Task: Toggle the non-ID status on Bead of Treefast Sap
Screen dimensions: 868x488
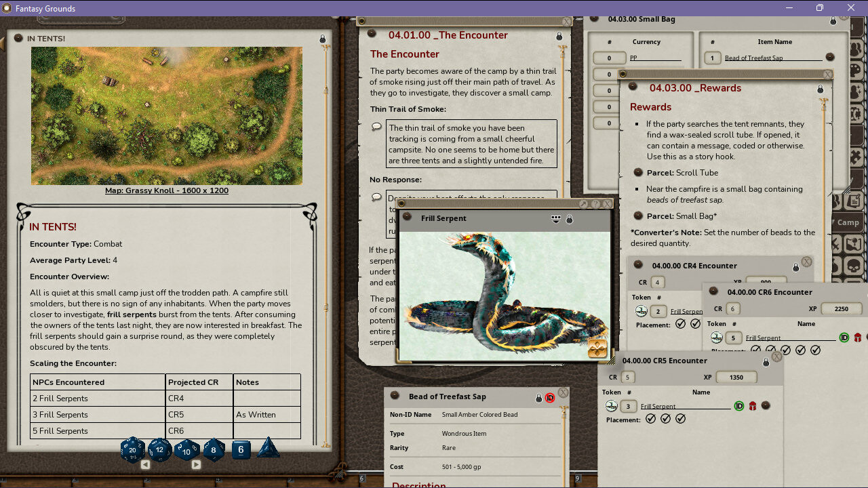Action: pyautogui.click(x=549, y=398)
